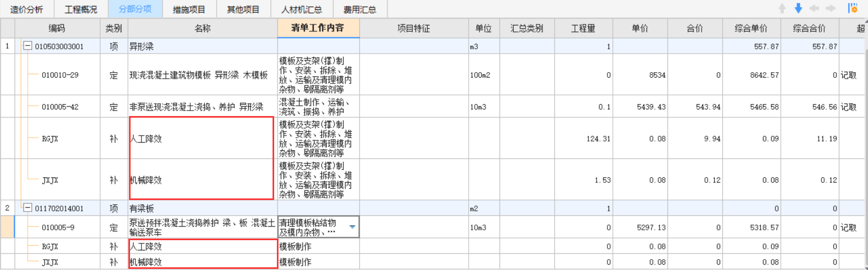868x270 pixels.
Task: Open the 措施项目 tab
Action: (x=189, y=10)
